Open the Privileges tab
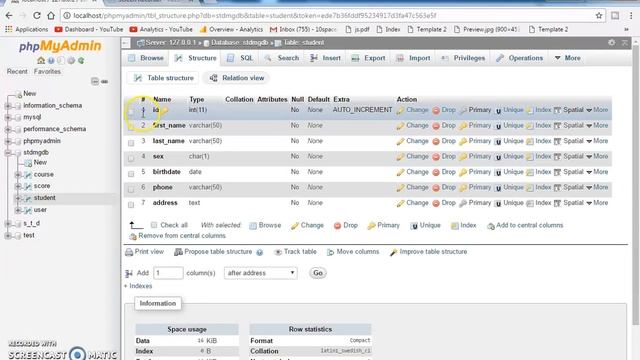 point(463,58)
